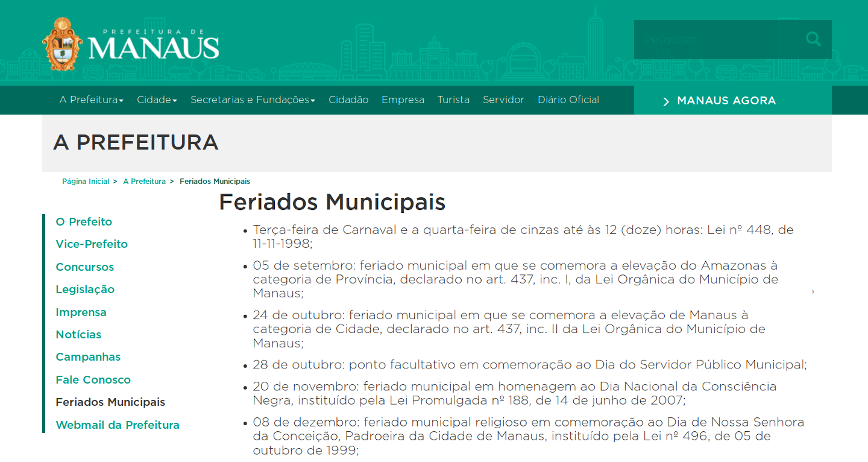The width and height of the screenshot is (868, 462).
Task: Click the Página Inicial breadcrumb link
Action: pos(86,182)
